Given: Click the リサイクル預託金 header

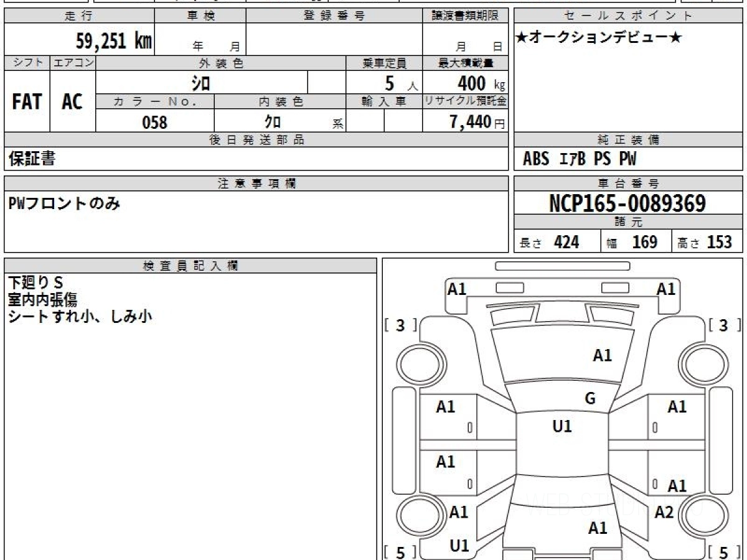Looking at the screenshot, I should pos(466,102).
